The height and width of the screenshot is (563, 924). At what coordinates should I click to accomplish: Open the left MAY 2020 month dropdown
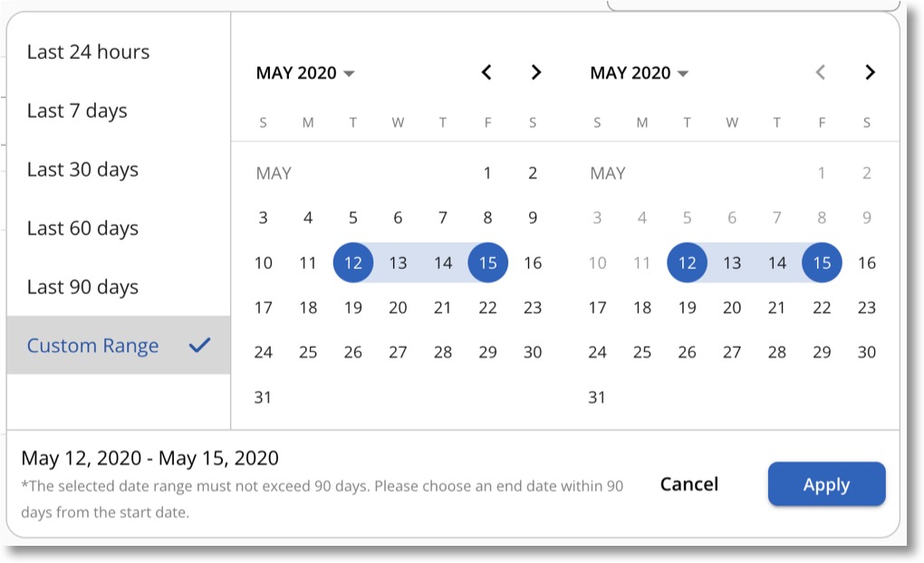tap(305, 72)
